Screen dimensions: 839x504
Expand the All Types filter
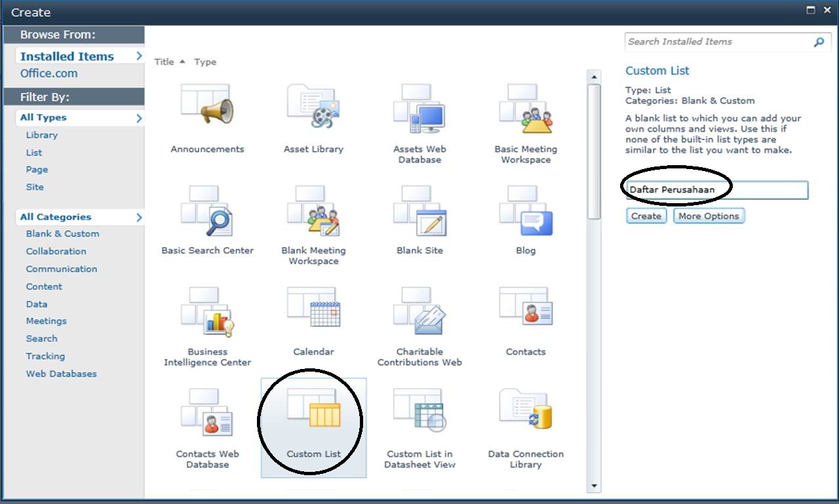pos(46,117)
